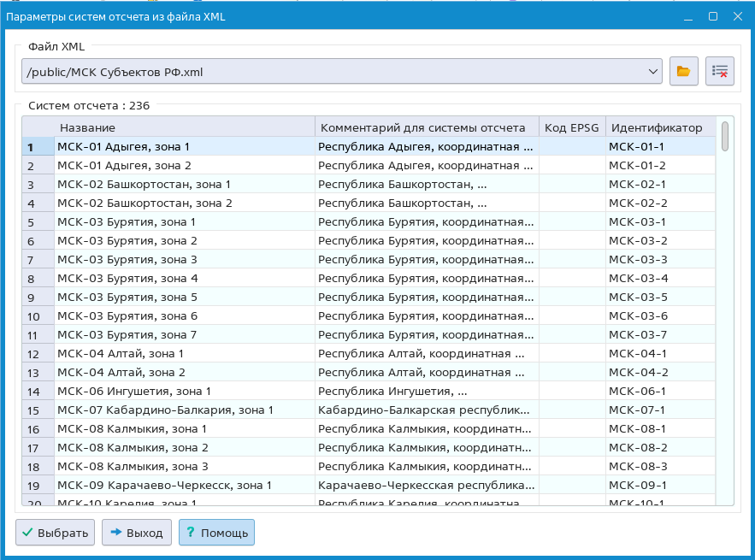Click Код EPSG column header
The height and width of the screenshot is (560, 755).
(x=572, y=127)
